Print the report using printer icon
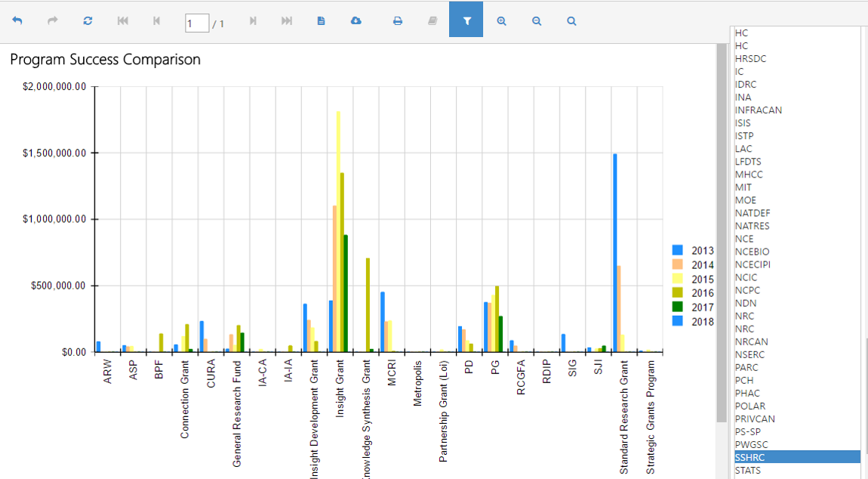Screen dimensions: 868x479 click(398, 21)
